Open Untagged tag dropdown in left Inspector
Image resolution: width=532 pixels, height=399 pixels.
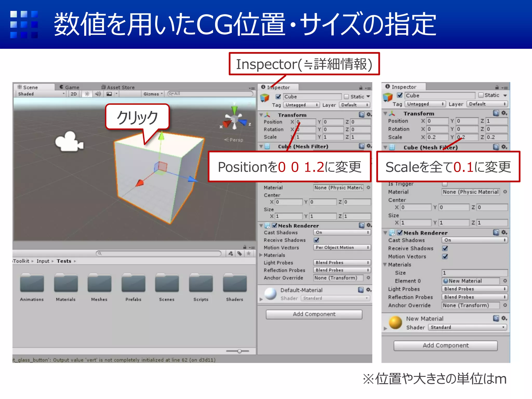point(301,105)
